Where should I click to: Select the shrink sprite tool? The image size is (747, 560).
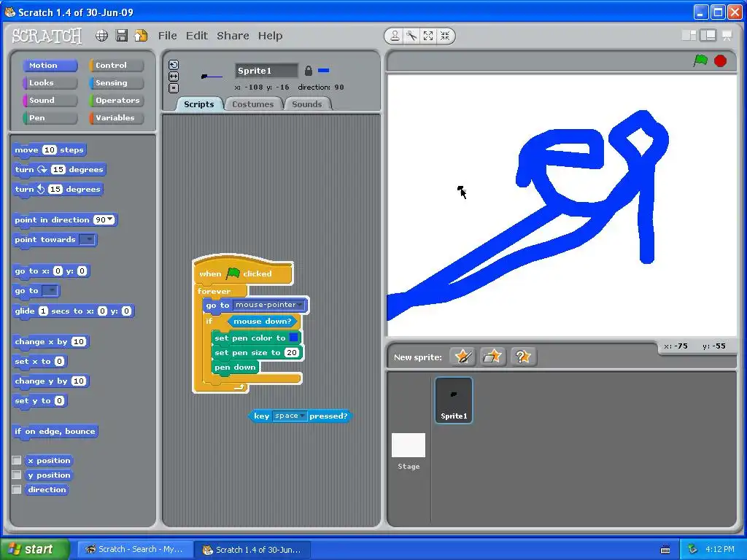click(x=445, y=36)
